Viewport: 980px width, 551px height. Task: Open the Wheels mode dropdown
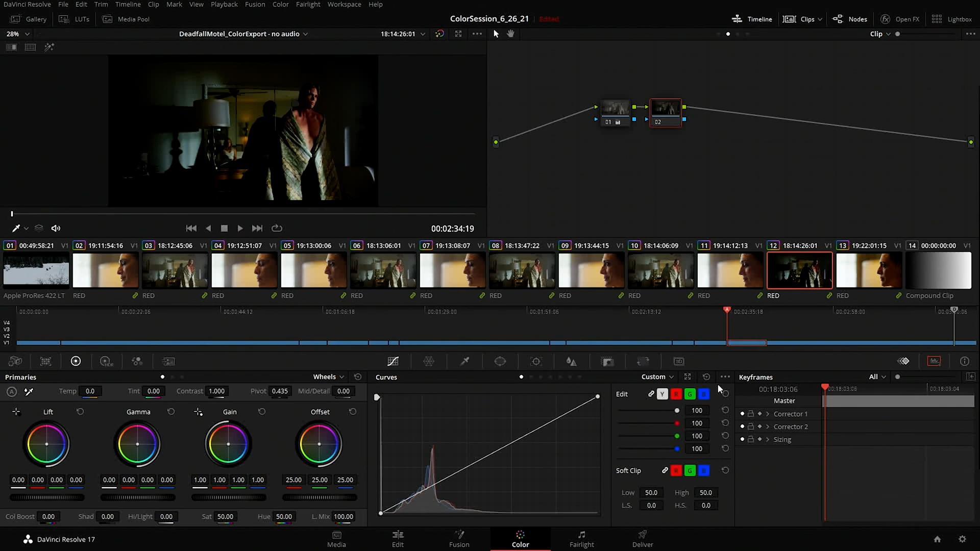(x=329, y=377)
